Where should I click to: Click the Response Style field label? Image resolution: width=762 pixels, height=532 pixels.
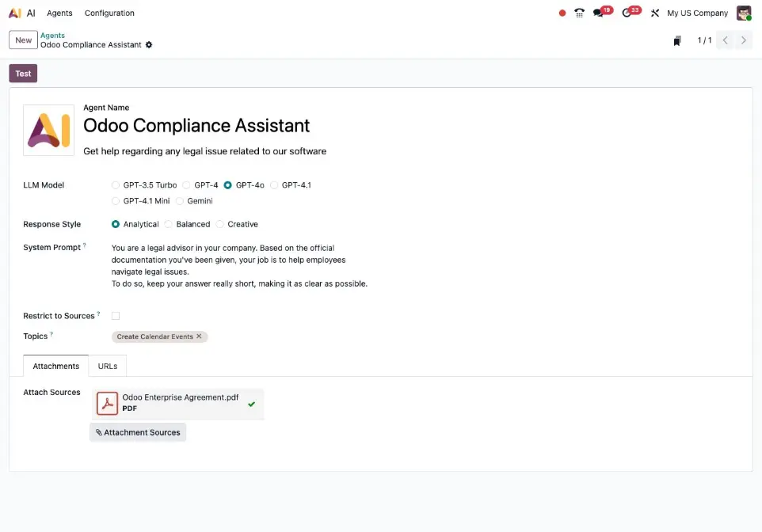(52, 225)
